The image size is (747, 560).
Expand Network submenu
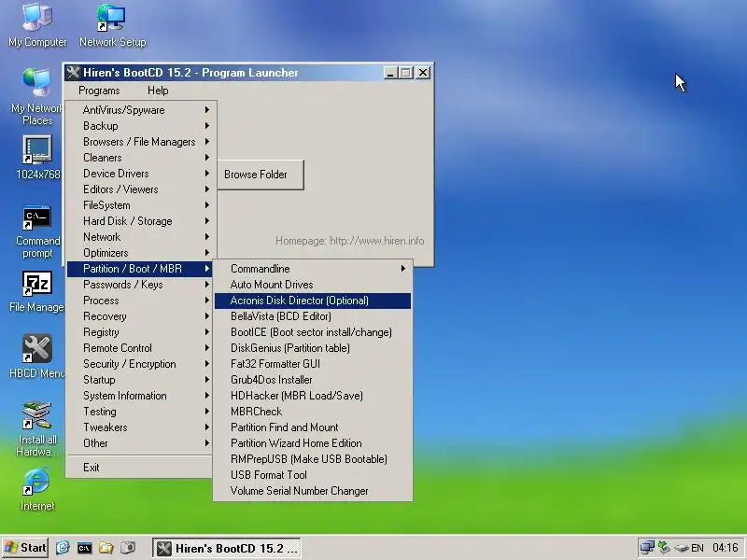pos(139,237)
